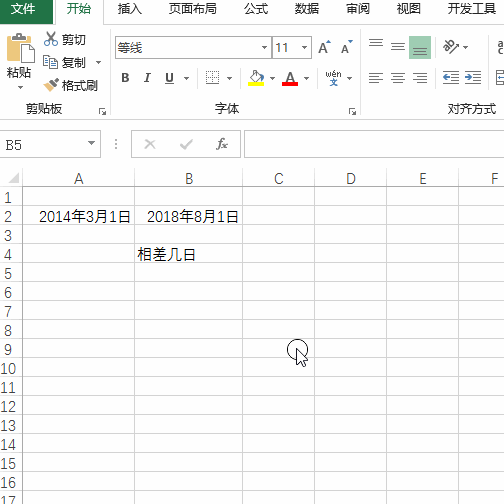Switch to the 视图 (View) tab
504x504 pixels.
(x=408, y=9)
